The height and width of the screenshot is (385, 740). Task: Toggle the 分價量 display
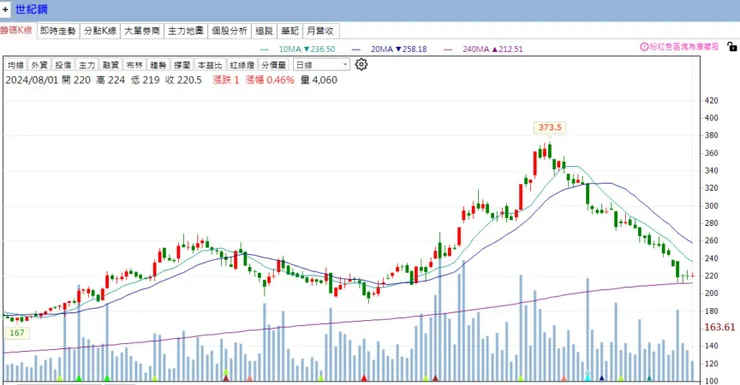274,65
